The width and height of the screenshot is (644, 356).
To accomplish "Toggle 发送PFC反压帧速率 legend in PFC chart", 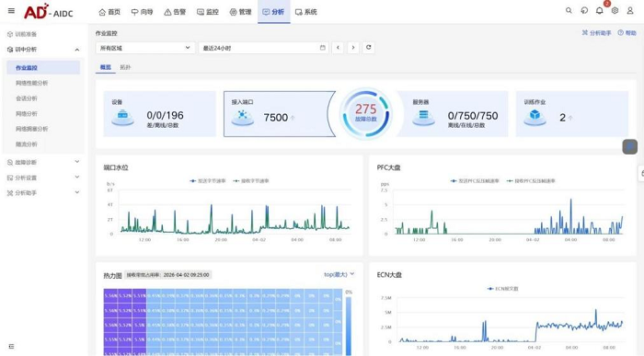I will pyautogui.click(x=475, y=180).
